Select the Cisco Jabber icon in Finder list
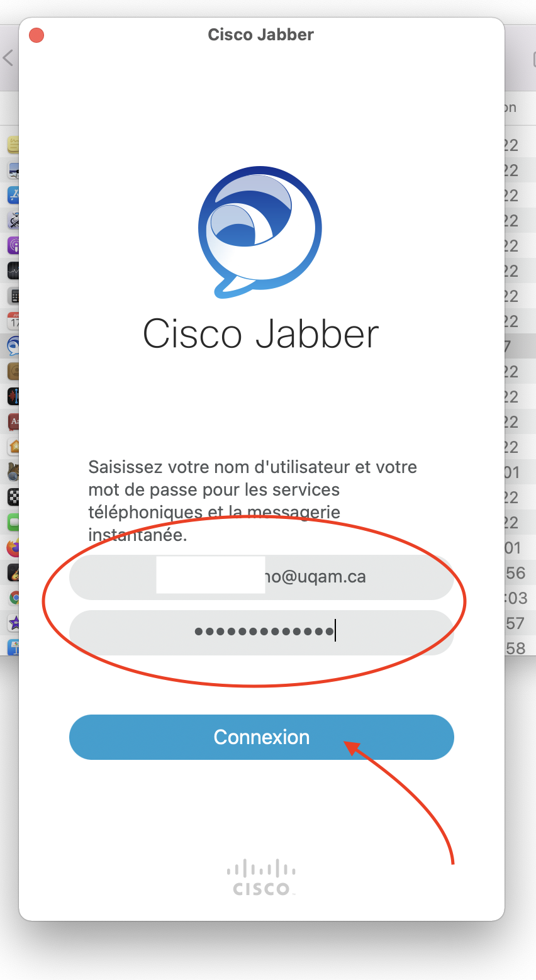Image resolution: width=536 pixels, height=980 pixels. tap(13, 346)
